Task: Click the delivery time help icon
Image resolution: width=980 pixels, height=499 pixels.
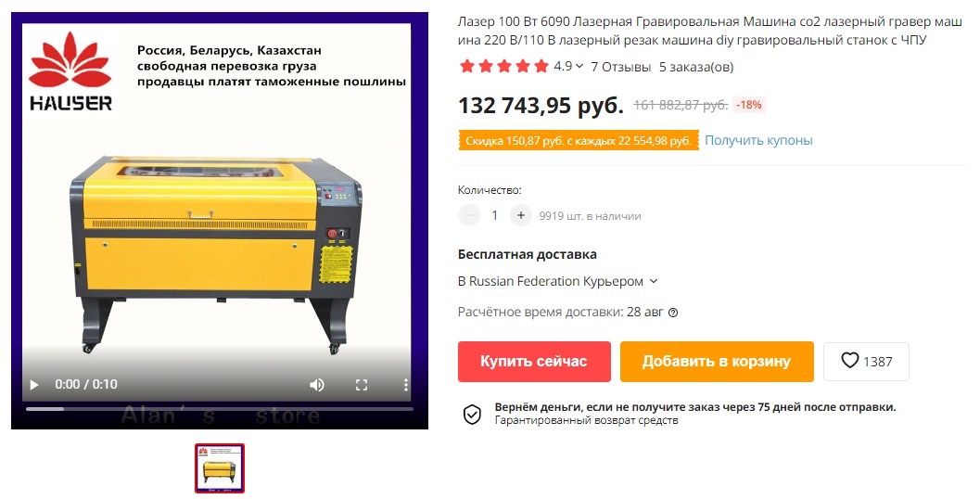Action: point(673,313)
